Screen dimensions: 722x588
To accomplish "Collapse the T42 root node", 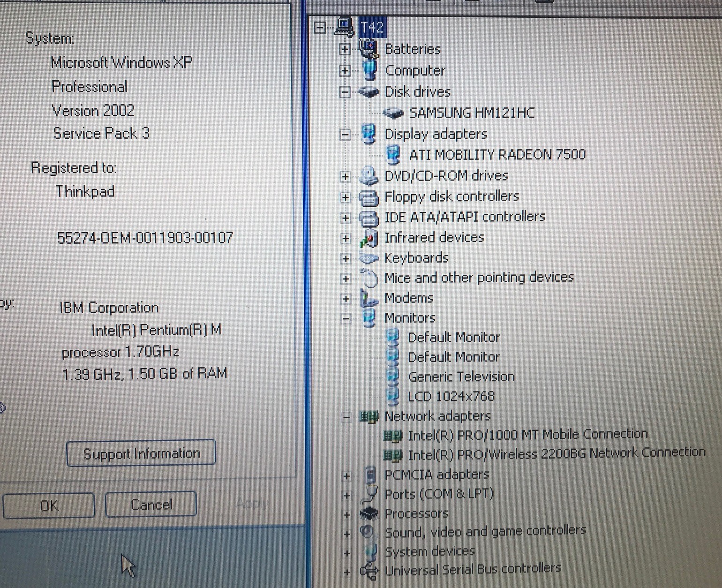I will coord(320,28).
